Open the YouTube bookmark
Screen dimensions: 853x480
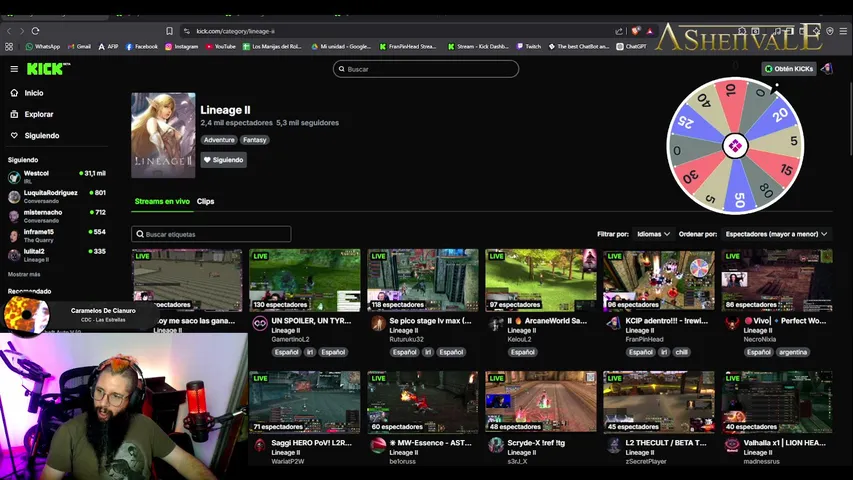tap(221, 47)
